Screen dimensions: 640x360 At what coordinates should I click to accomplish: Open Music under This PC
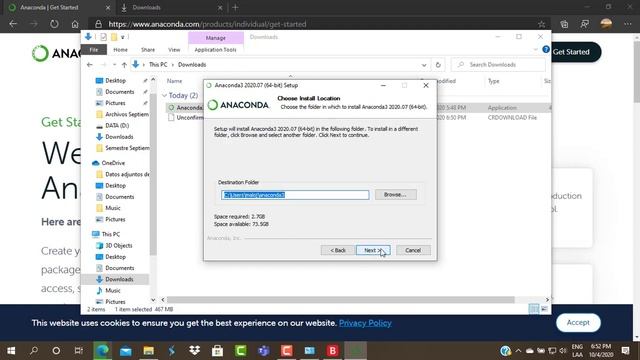pyautogui.click(x=113, y=291)
